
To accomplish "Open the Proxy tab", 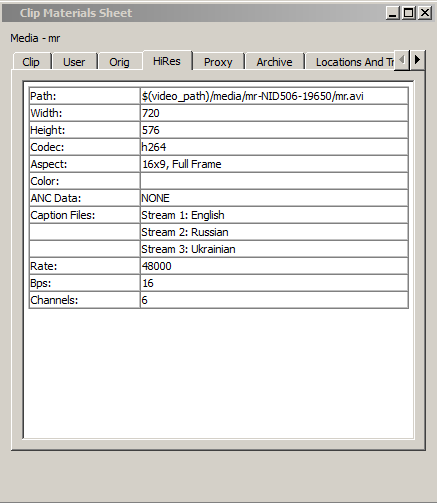I will [x=218, y=62].
